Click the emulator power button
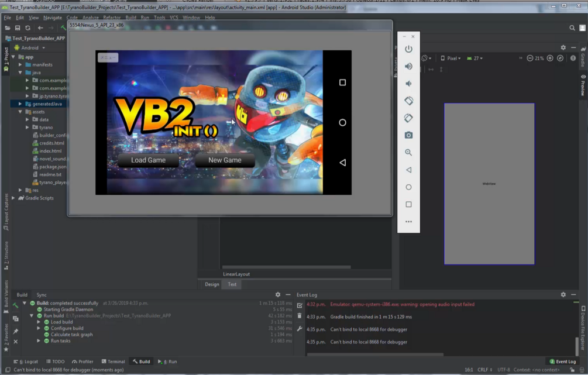 [408, 49]
